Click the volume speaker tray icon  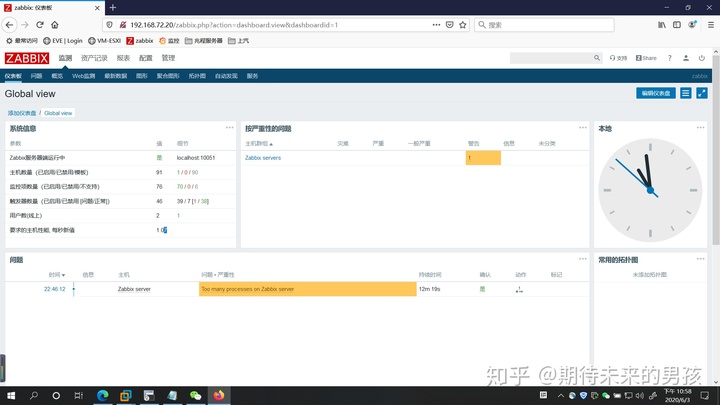(640, 395)
